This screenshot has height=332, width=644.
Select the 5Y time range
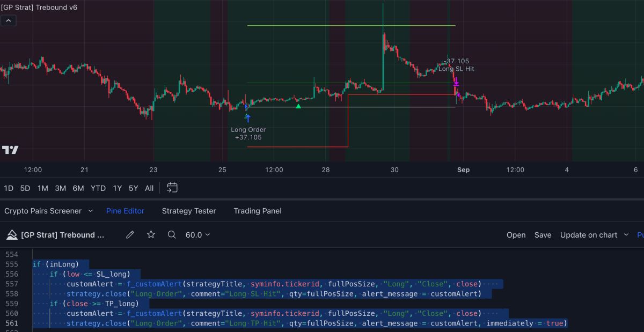coord(133,188)
